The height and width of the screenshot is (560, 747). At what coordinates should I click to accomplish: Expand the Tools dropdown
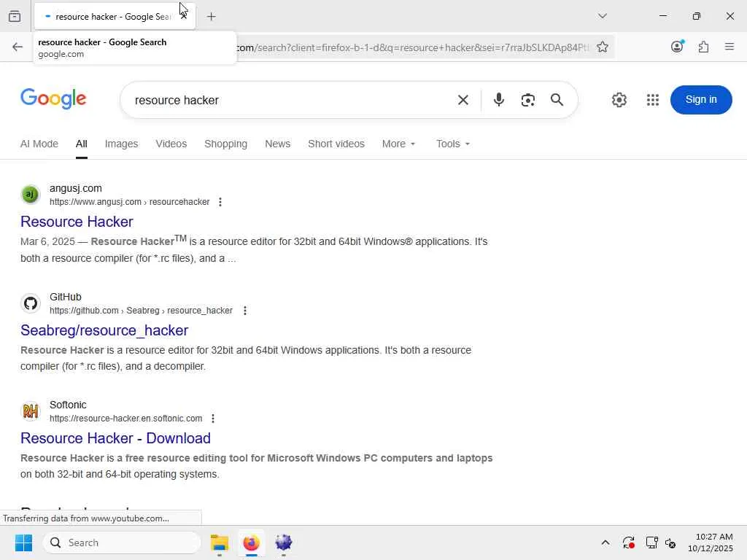[x=453, y=144]
